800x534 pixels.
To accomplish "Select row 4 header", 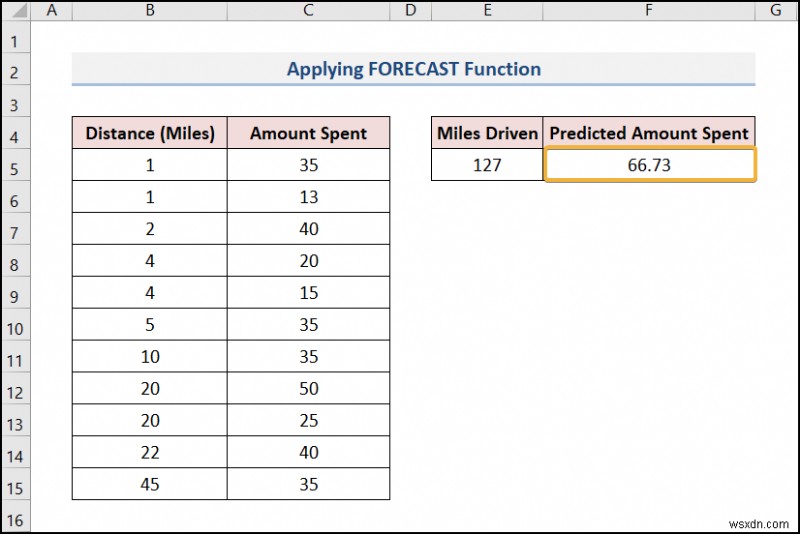I will 16,133.
